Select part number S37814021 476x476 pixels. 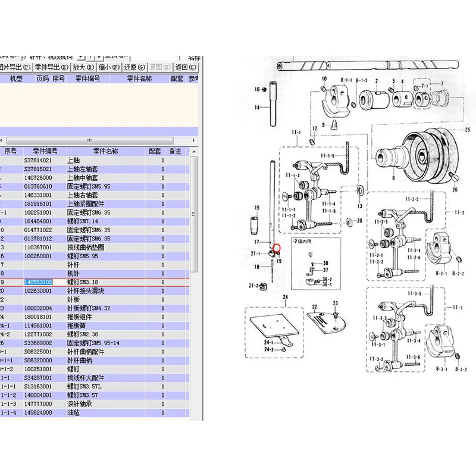38,160
